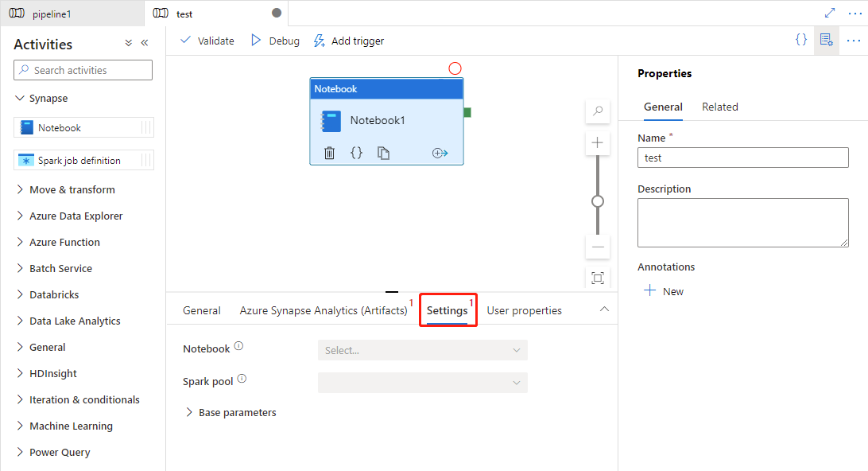Switch to the User properties tab

[x=524, y=309]
